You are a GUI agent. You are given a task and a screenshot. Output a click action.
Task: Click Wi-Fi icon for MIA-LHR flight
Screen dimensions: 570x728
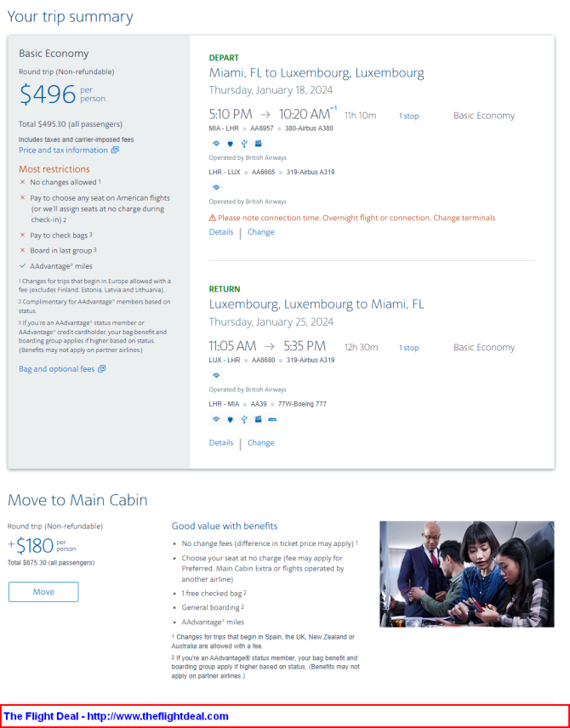tap(216, 144)
